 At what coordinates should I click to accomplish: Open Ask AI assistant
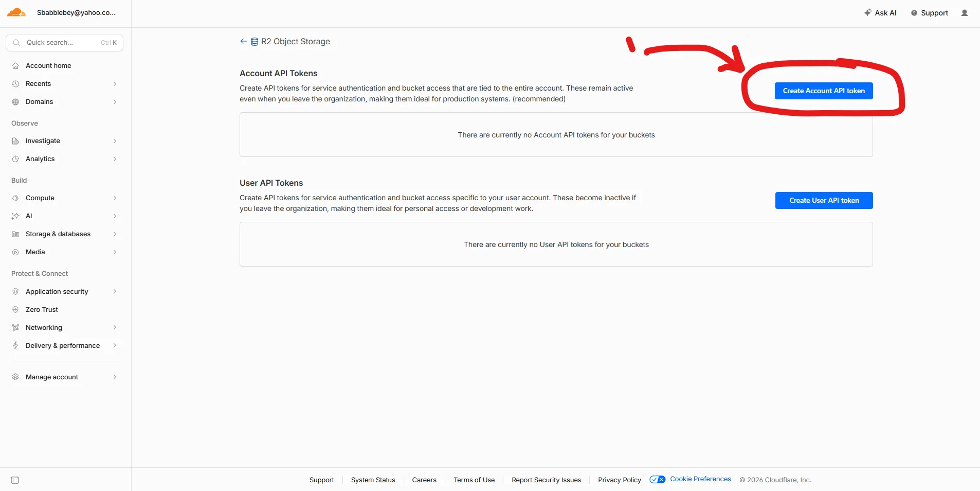[x=880, y=13]
